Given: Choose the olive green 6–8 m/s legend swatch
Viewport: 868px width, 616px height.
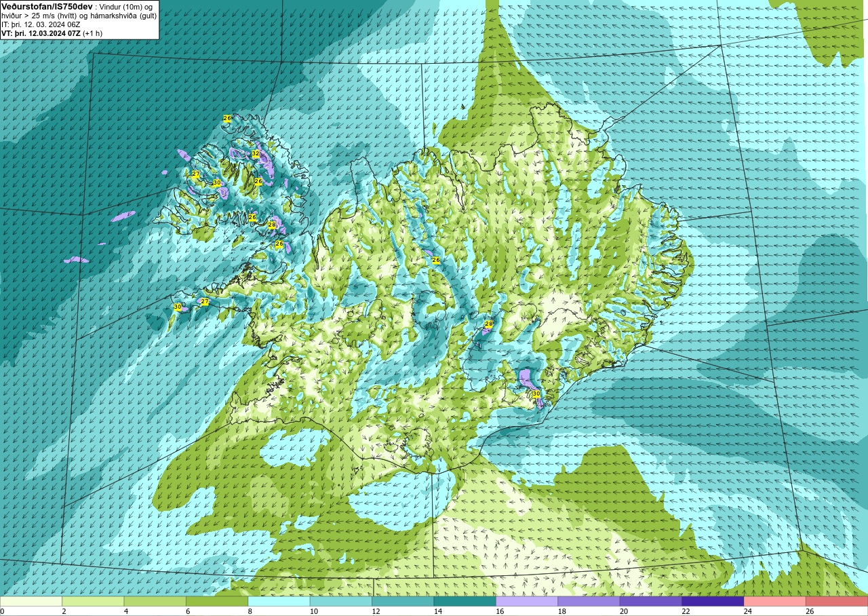Looking at the screenshot, I should pyautogui.click(x=217, y=601).
